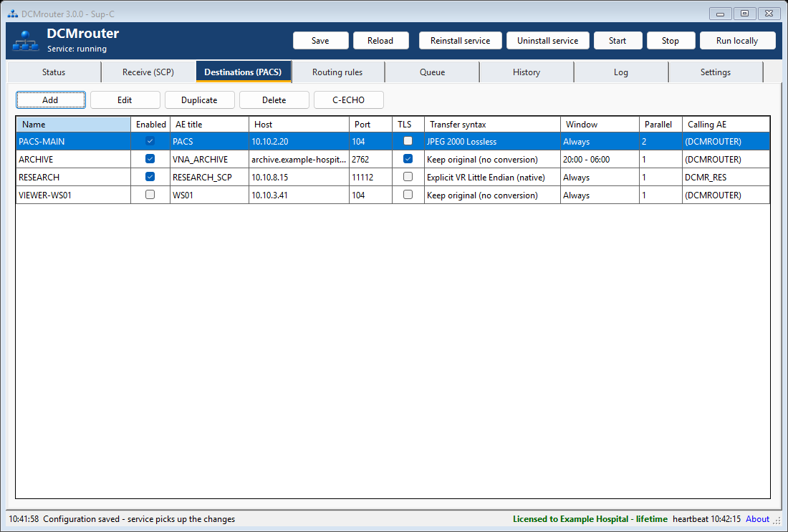
Task: Open the Routing rules tab
Action: tap(337, 72)
